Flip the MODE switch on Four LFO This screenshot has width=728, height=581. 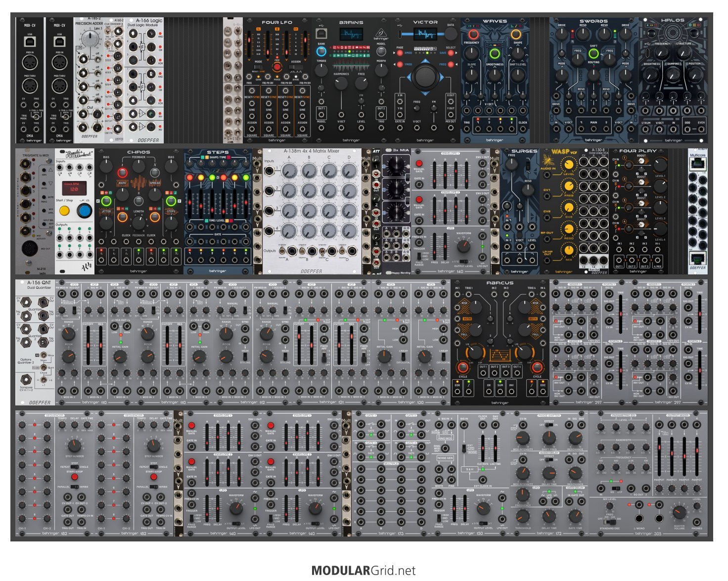(258, 68)
